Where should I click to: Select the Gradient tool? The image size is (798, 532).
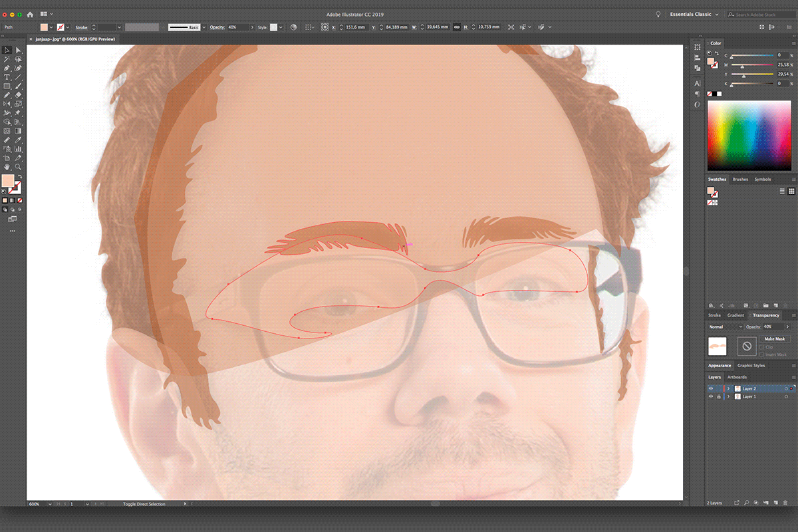(x=18, y=131)
